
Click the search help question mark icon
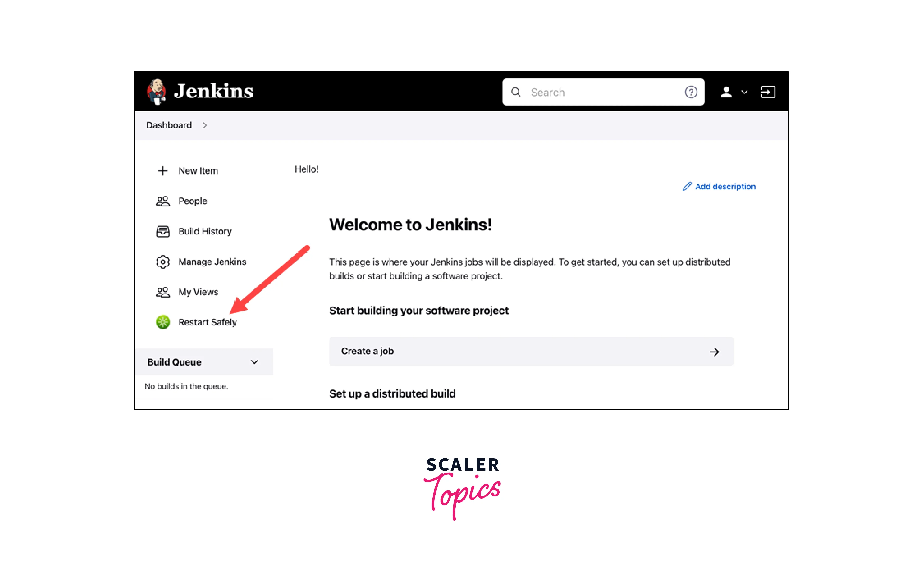pos(691,92)
